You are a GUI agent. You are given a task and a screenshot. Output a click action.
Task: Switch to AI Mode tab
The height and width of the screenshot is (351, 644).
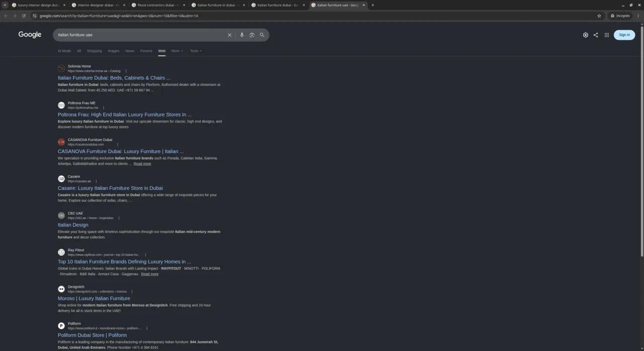click(64, 51)
